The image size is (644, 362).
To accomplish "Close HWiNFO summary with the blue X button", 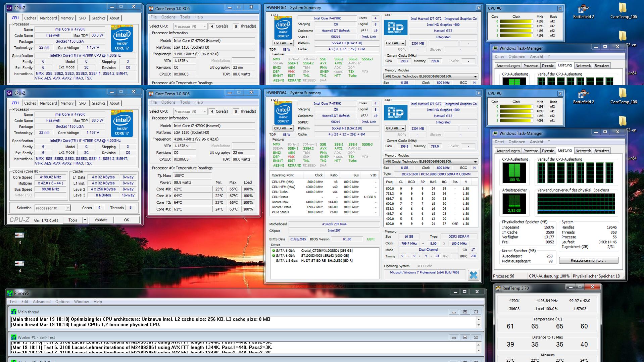I will (x=473, y=275).
